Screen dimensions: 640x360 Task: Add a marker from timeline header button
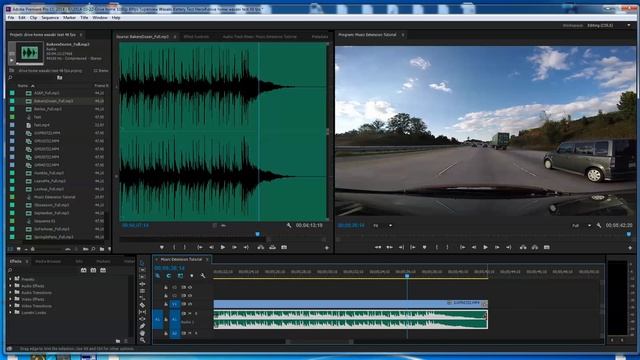pyautogui.click(x=191, y=276)
